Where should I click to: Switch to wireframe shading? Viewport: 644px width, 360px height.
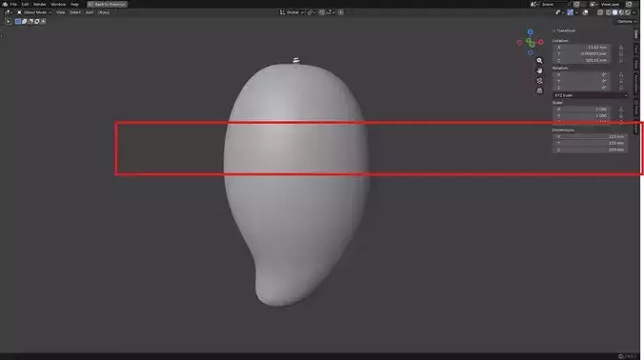coord(609,12)
